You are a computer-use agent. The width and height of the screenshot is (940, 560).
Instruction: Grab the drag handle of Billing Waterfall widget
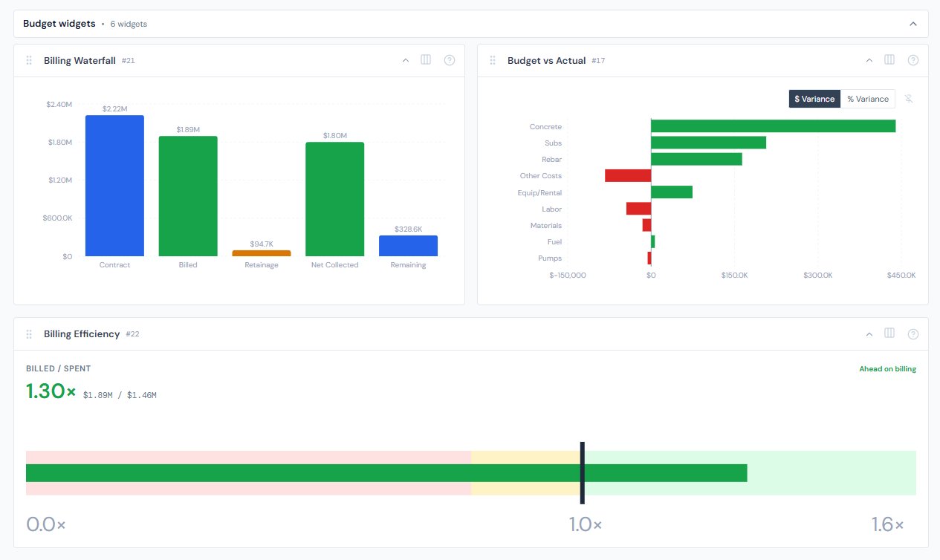click(x=29, y=60)
